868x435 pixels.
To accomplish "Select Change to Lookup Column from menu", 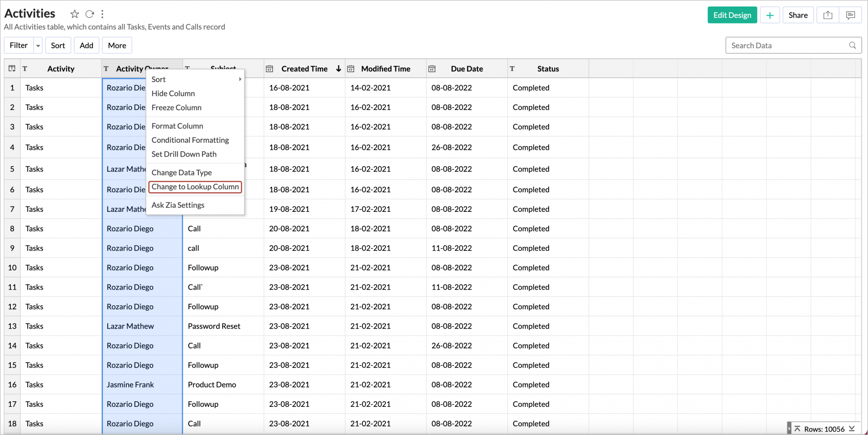I will 195,187.
